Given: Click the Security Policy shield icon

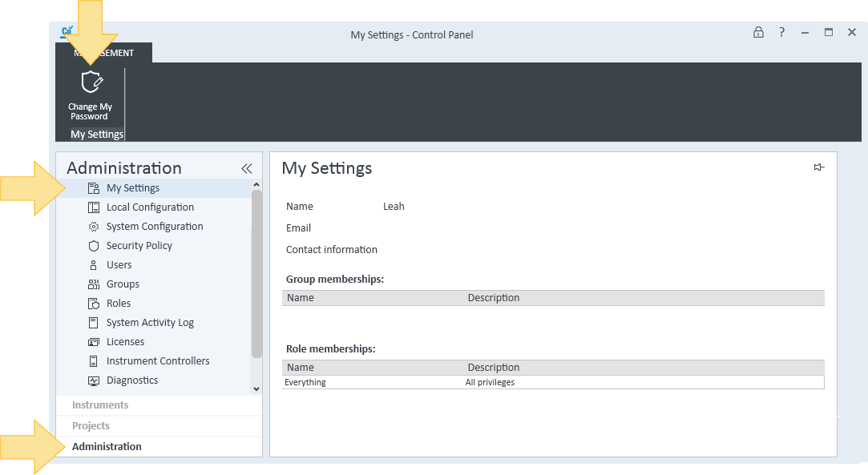Looking at the screenshot, I should (94, 246).
